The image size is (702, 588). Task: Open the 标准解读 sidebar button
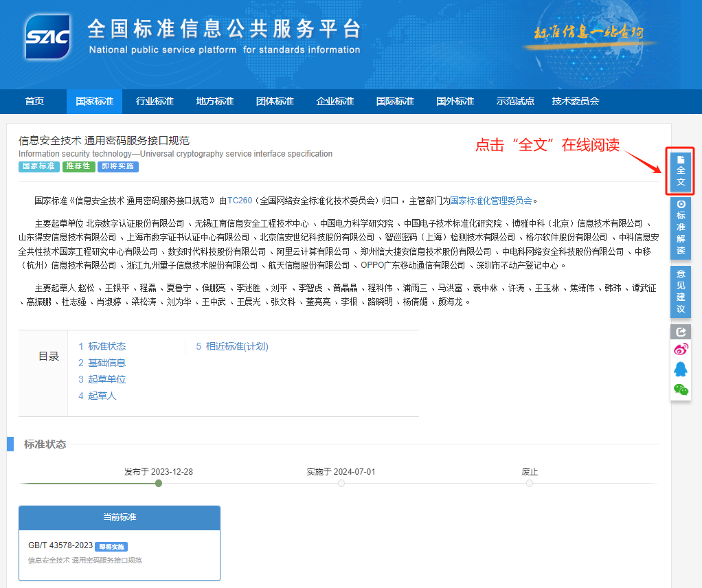point(680,228)
